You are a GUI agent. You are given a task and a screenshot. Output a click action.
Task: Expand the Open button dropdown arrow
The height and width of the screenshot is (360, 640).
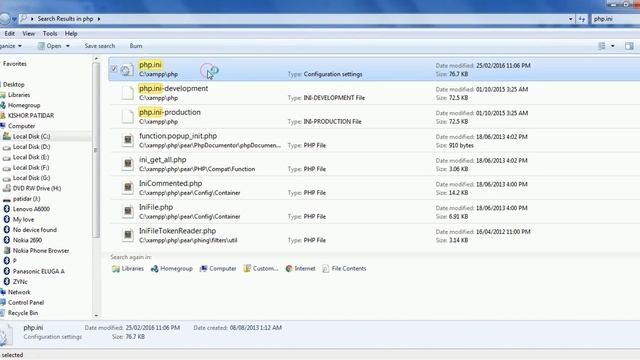coord(68,46)
